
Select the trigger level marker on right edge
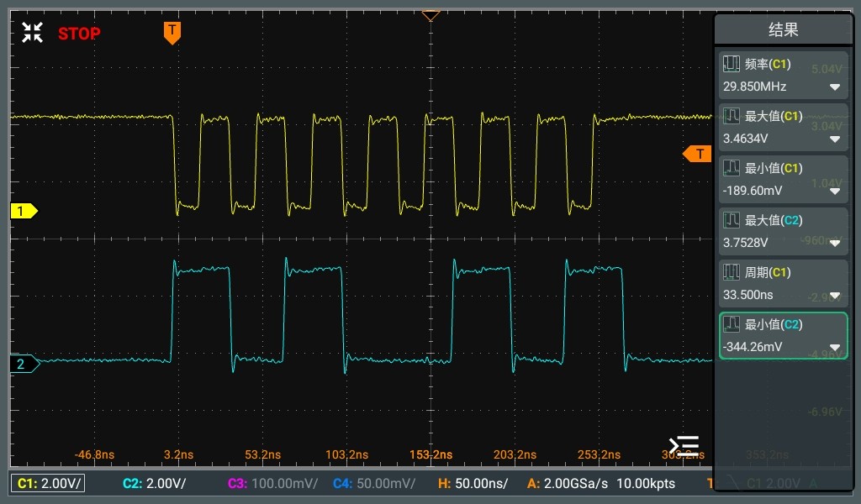point(696,154)
